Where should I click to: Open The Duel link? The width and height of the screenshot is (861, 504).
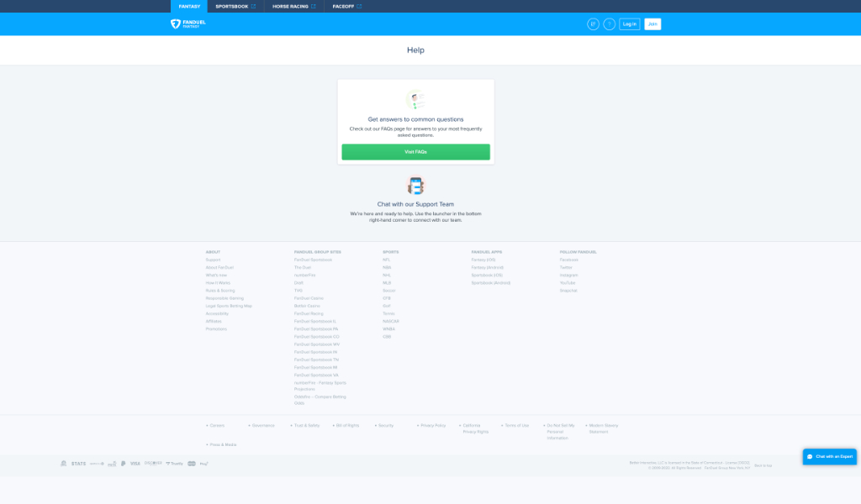(303, 268)
